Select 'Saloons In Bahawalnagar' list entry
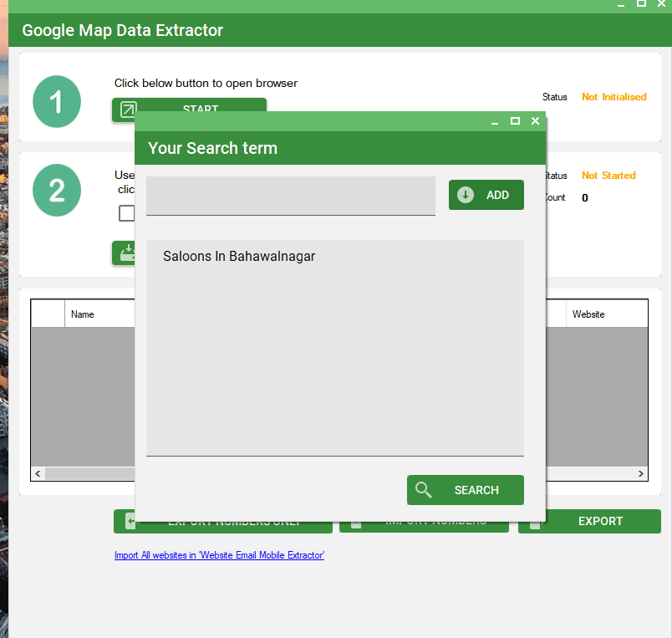This screenshot has width=672, height=638. pyautogui.click(x=239, y=256)
